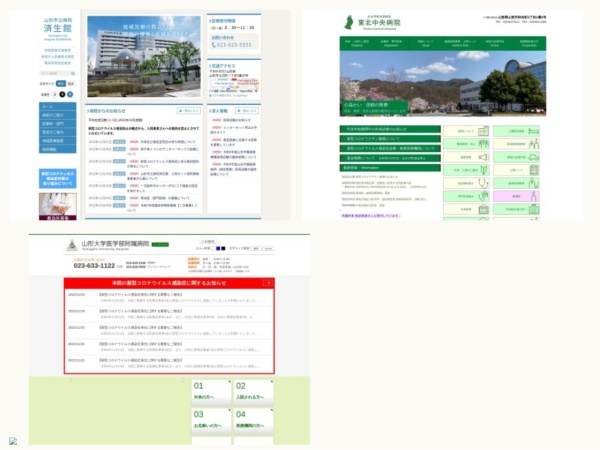The width and height of the screenshot is (600, 450).
Task: Click the pink tile with the bottle icon
Action: point(516,196)
